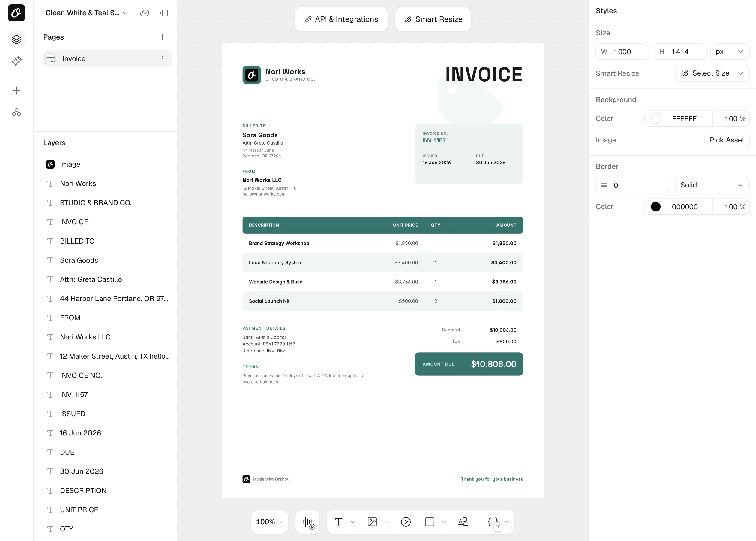Select the BILLED TO layer
The image size is (756, 541).
(x=107, y=241)
